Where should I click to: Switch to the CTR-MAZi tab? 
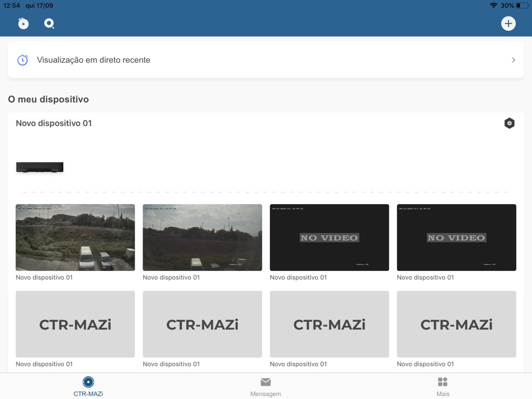click(88, 386)
